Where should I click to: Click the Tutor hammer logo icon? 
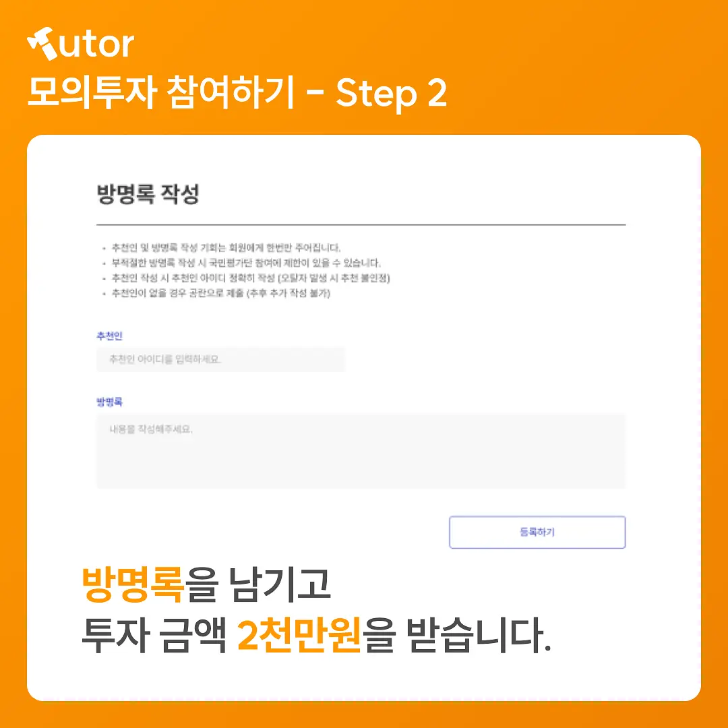tap(42, 44)
